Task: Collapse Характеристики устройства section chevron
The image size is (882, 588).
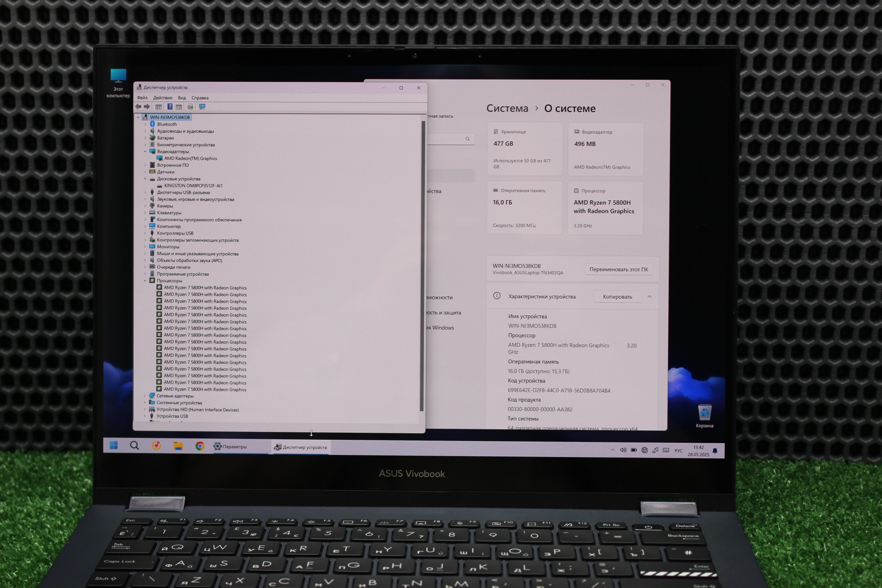Action: click(649, 296)
